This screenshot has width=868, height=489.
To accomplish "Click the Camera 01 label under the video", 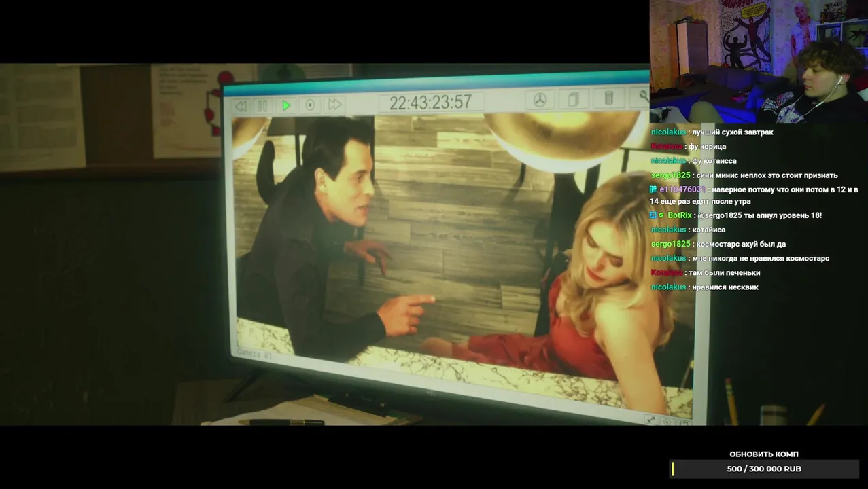I will click(254, 354).
